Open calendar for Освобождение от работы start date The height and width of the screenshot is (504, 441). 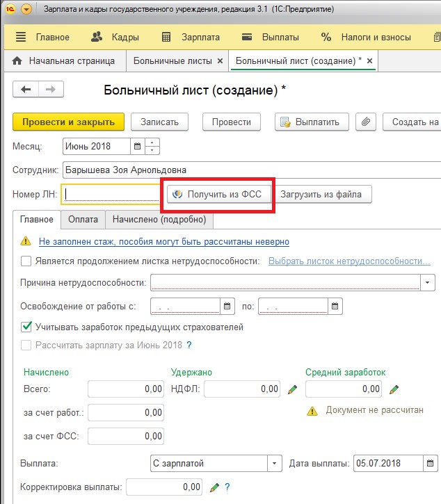pyautogui.click(x=227, y=307)
